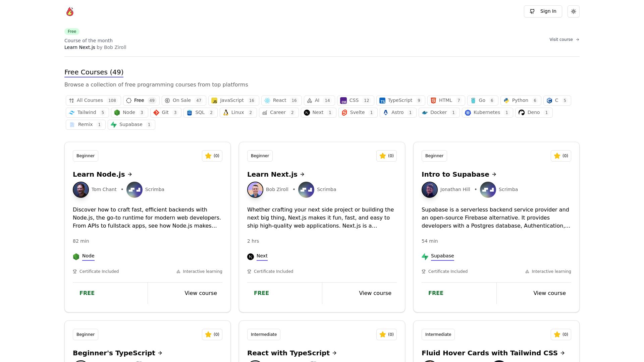Filter by the JavaScript tag
The height and width of the screenshot is (362, 644).
(234, 101)
